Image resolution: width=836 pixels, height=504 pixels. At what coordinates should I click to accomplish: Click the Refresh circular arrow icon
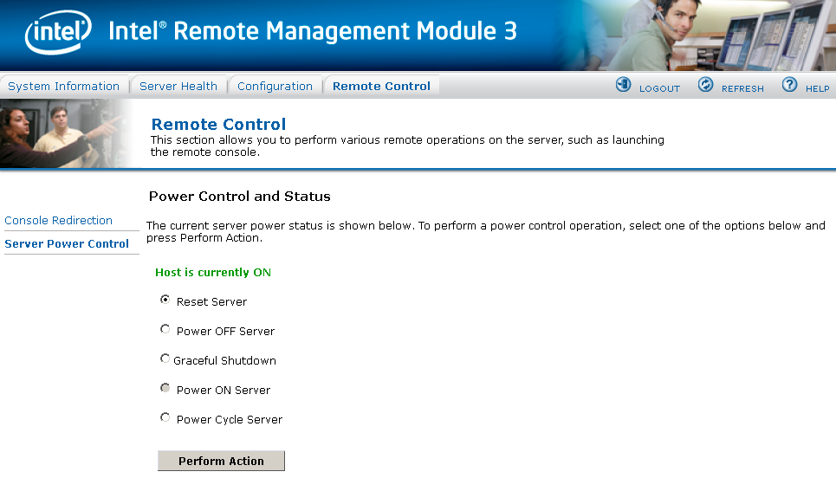(x=705, y=85)
